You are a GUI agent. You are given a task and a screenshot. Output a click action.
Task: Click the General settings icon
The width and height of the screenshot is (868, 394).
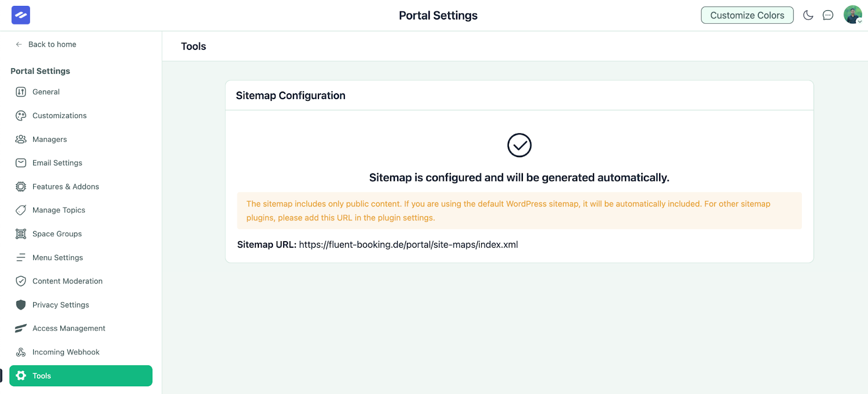(x=21, y=92)
